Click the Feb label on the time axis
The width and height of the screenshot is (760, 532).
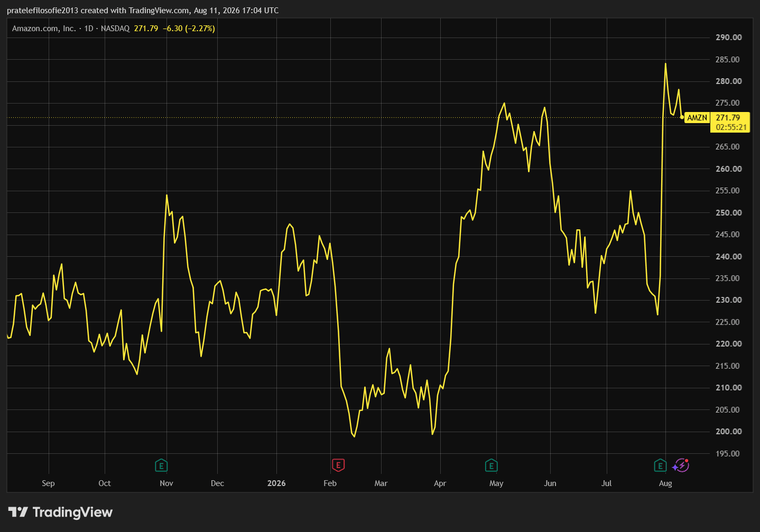(330, 483)
